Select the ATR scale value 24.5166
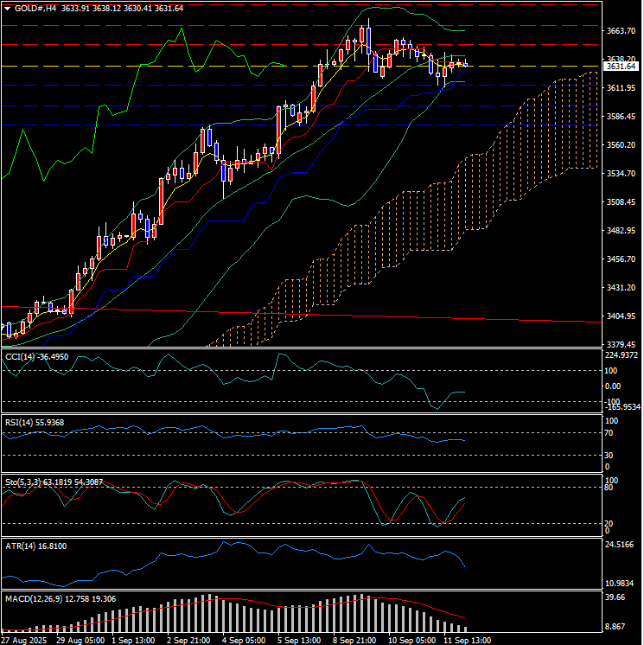The image size is (644, 645). pyautogui.click(x=620, y=545)
